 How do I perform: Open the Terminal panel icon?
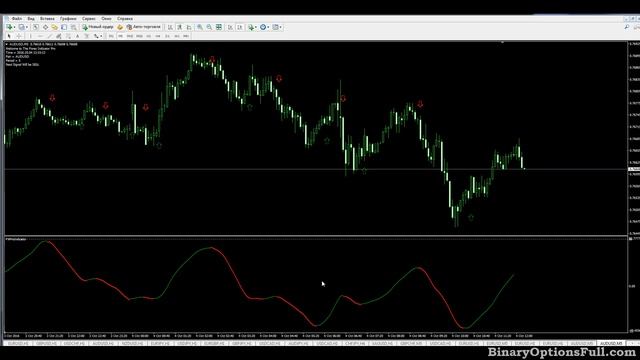tap(64, 27)
